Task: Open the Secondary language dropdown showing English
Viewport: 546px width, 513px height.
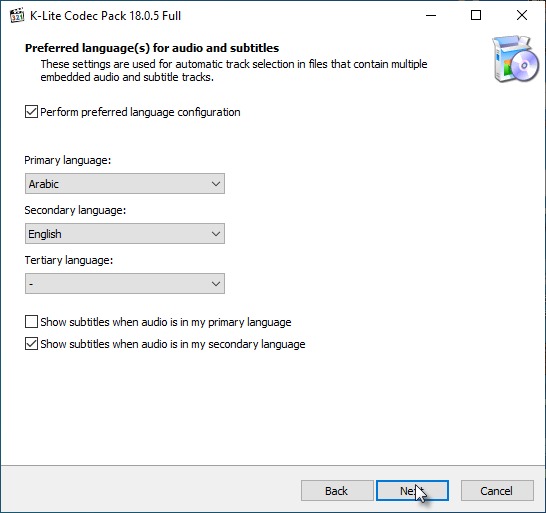Action: (x=125, y=234)
